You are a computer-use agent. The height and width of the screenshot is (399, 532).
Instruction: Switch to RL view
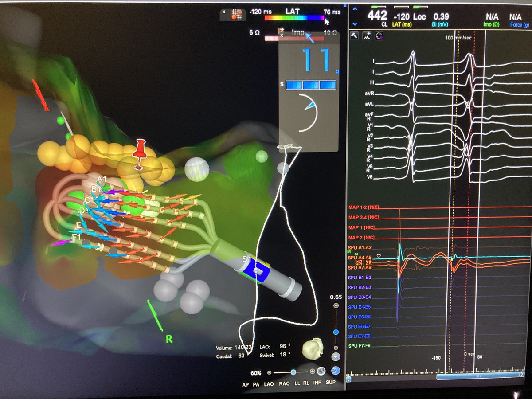coord(306,383)
